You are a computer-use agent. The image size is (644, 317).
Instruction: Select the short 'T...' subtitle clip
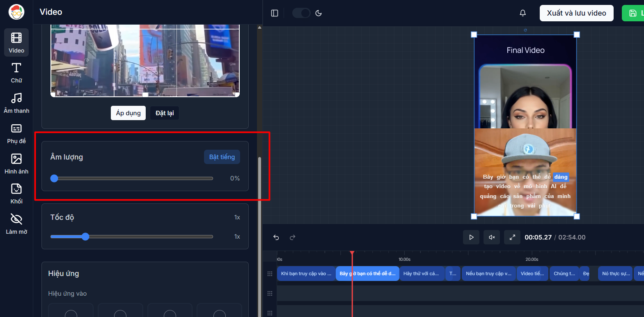453,274
